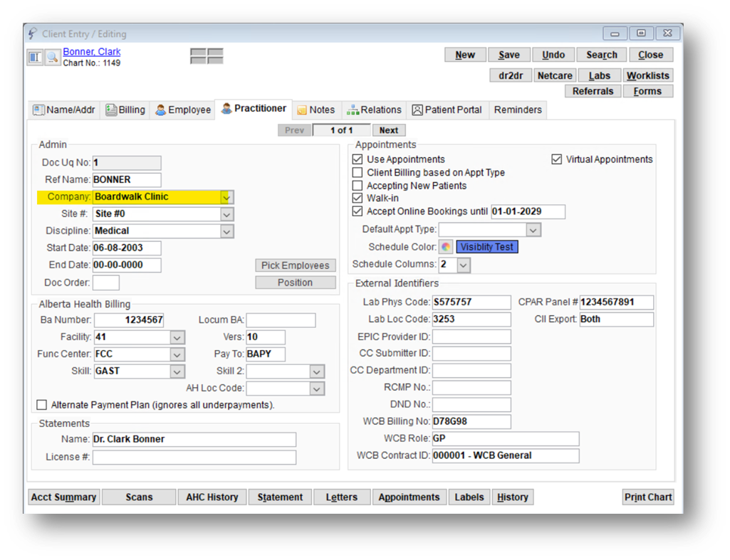Click the Ba Number field

[x=129, y=320]
